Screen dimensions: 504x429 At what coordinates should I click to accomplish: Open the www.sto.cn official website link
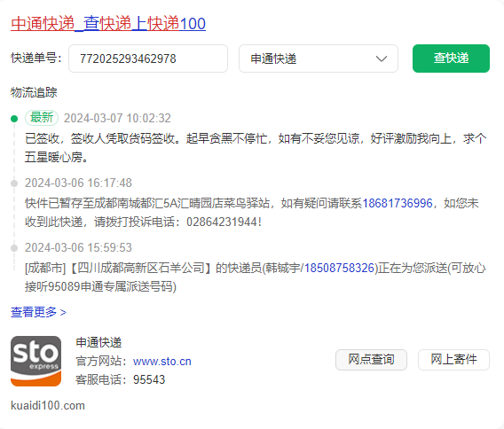[162, 362]
